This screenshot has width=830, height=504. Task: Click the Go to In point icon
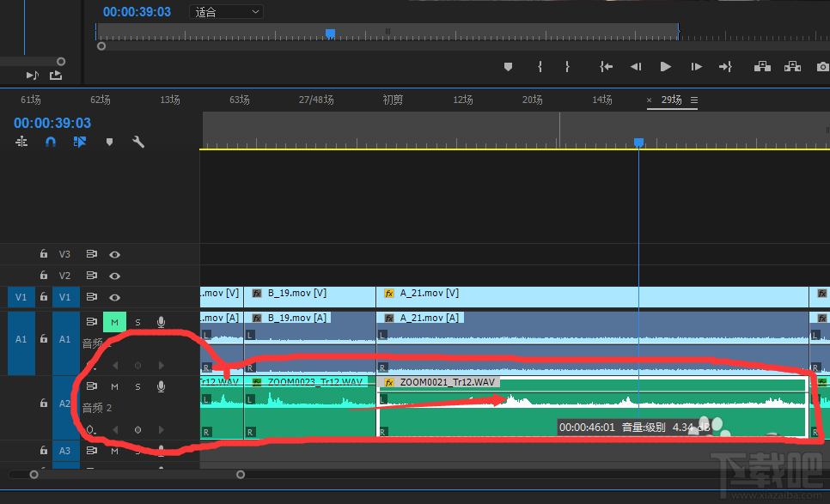tap(607, 67)
